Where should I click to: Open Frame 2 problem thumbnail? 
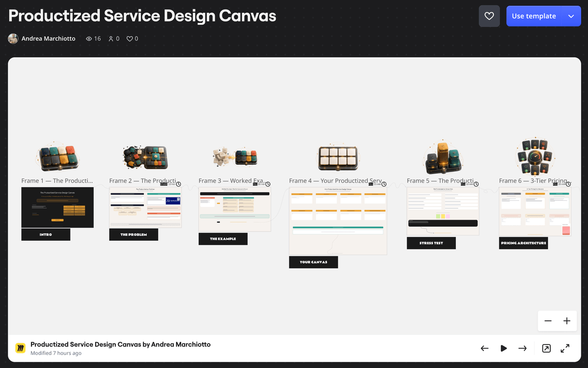(146, 207)
